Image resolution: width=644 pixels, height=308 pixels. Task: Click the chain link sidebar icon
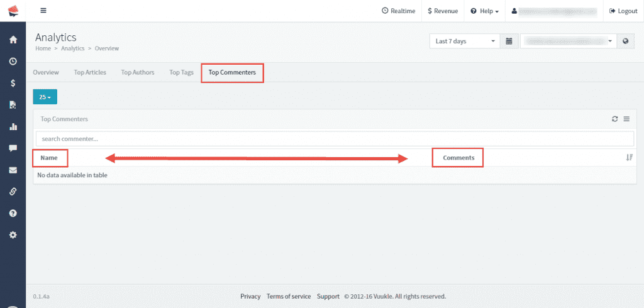coord(13,192)
